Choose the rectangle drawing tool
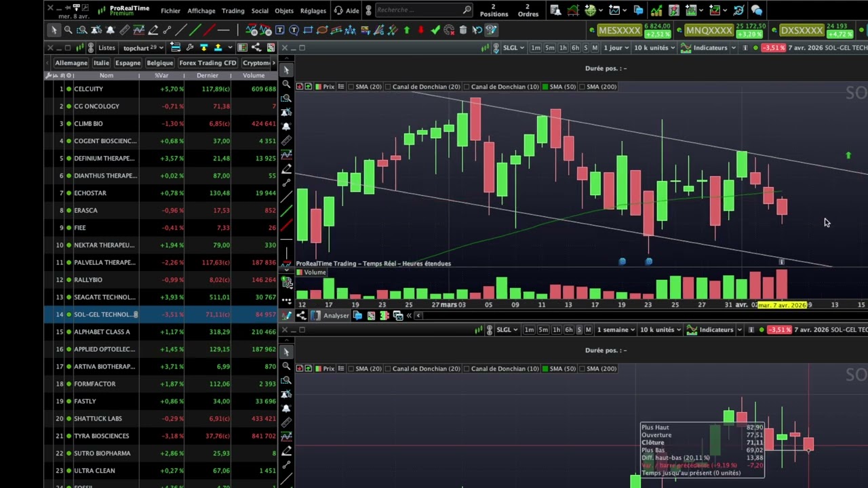Screen dimensions: 868x488 tap(308, 30)
